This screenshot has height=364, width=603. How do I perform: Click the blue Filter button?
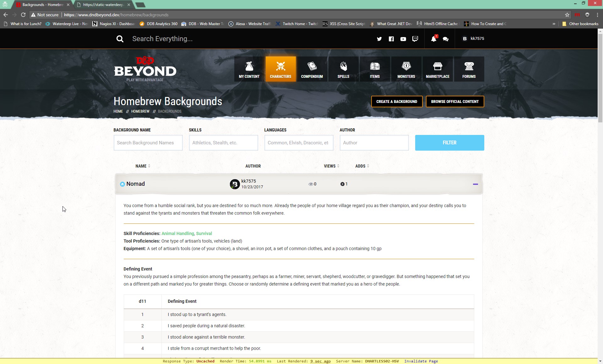point(449,143)
